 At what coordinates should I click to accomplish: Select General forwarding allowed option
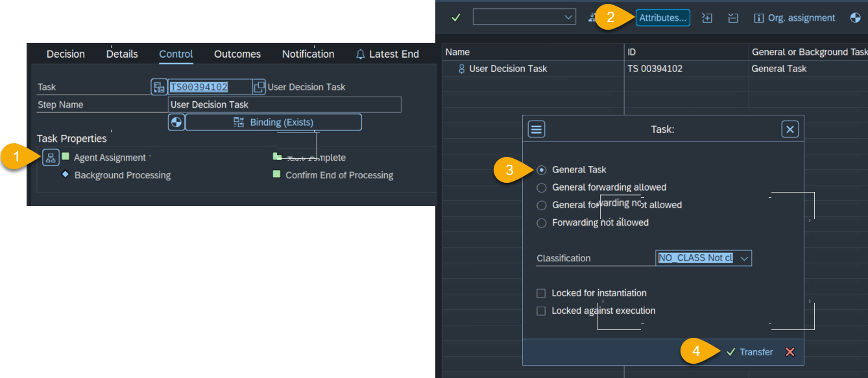(x=542, y=187)
